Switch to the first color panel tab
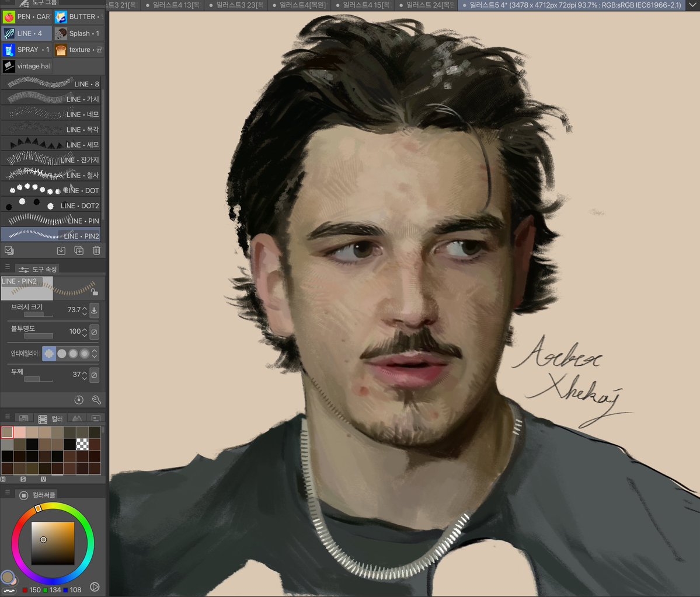 24,418
